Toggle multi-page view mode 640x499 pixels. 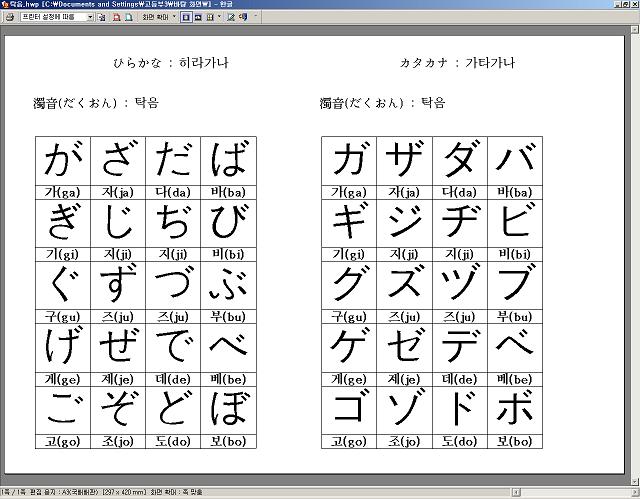pyautogui.click(x=209, y=17)
